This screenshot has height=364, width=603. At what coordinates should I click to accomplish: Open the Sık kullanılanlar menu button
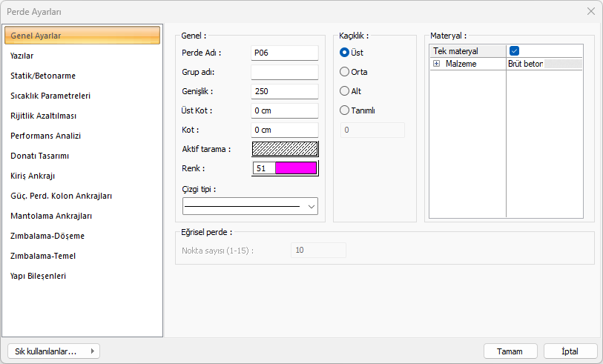pos(53,351)
